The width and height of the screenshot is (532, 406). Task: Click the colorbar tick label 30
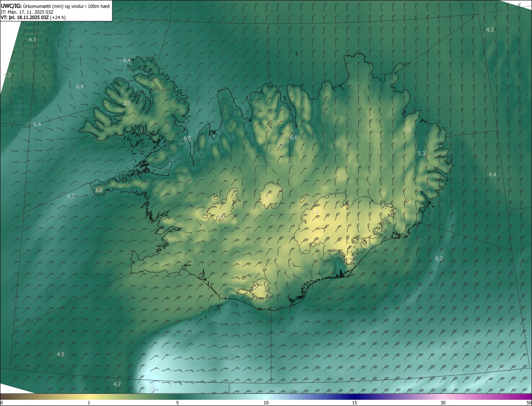tap(443, 403)
